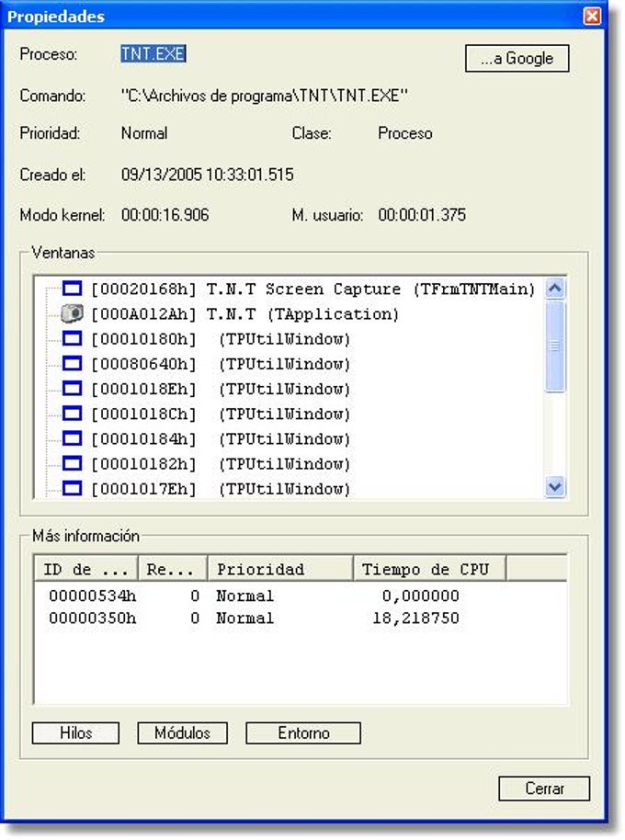Click the window icon beside handle 0001017Eh
The width and height of the screenshot is (625, 840).
(73, 488)
